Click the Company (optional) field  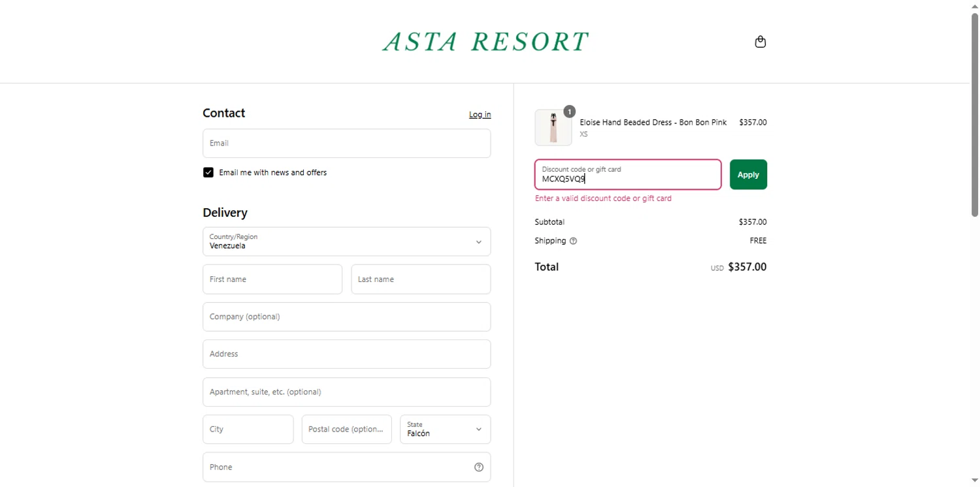(x=346, y=317)
